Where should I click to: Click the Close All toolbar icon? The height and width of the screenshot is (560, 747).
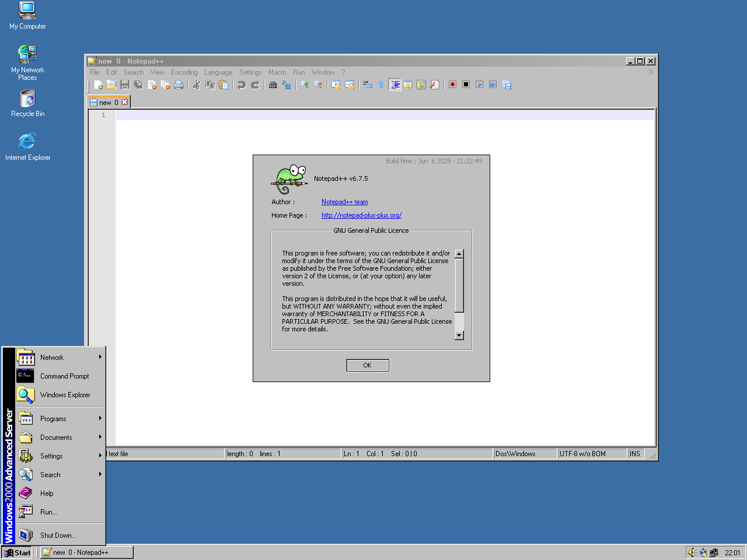pos(165,85)
